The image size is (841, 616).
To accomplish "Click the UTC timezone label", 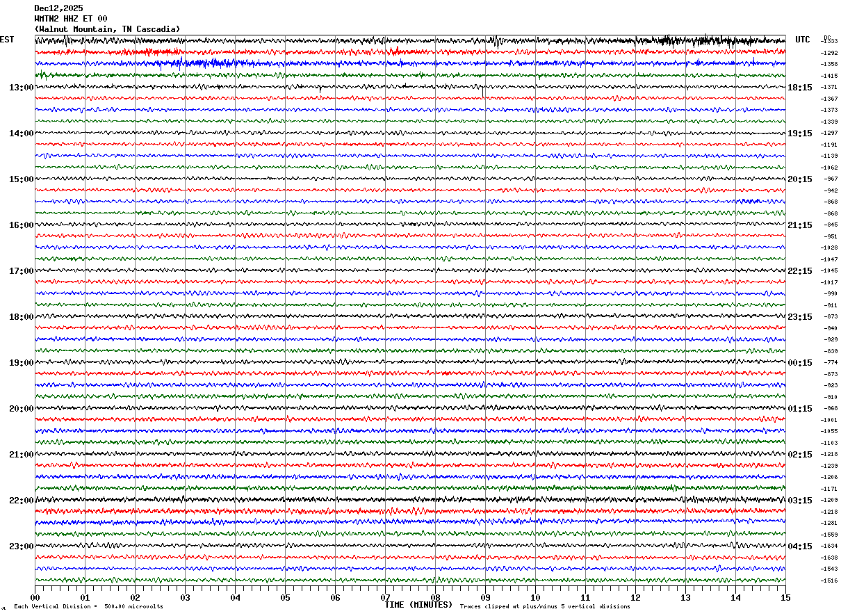I will click(x=803, y=40).
